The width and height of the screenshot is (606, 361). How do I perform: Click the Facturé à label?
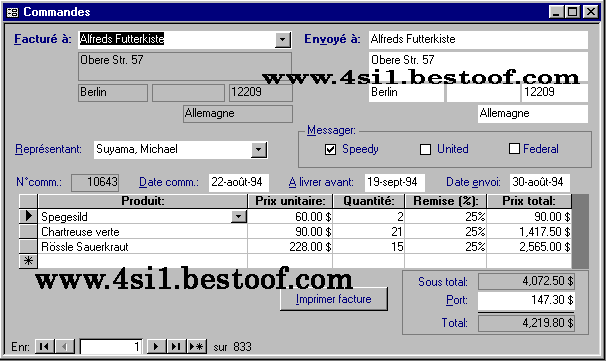pos(43,39)
